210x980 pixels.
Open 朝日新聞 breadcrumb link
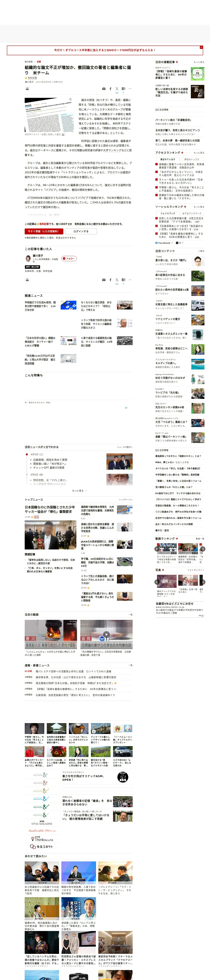pos(29,62)
